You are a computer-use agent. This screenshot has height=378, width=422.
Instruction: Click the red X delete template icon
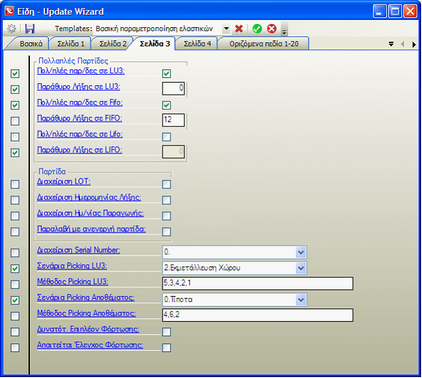(x=239, y=29)
